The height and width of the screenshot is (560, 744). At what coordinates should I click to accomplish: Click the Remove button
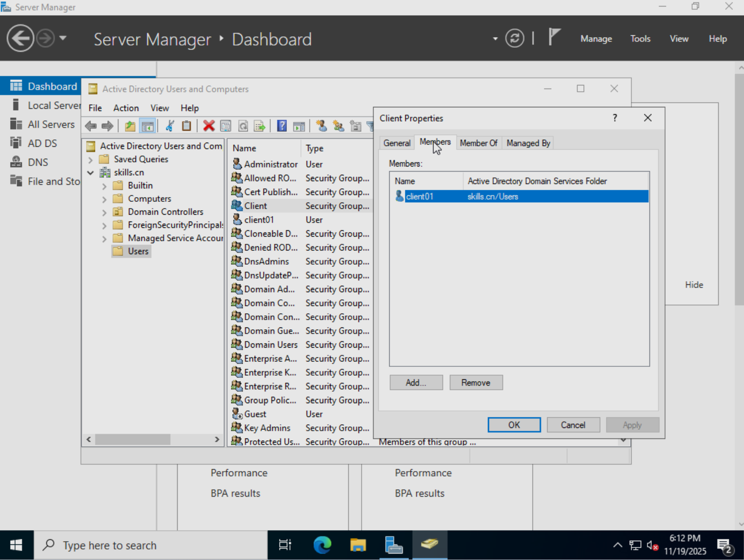pos(476,383)
